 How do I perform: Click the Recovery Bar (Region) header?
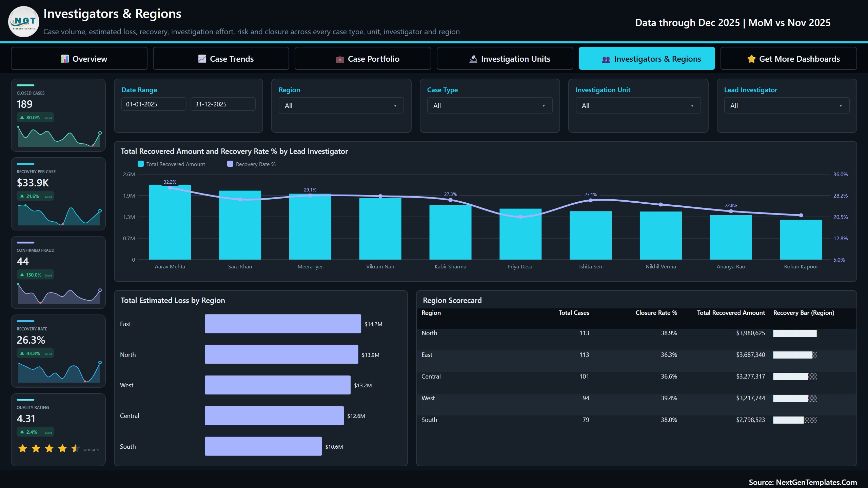[x=804, y=313]
